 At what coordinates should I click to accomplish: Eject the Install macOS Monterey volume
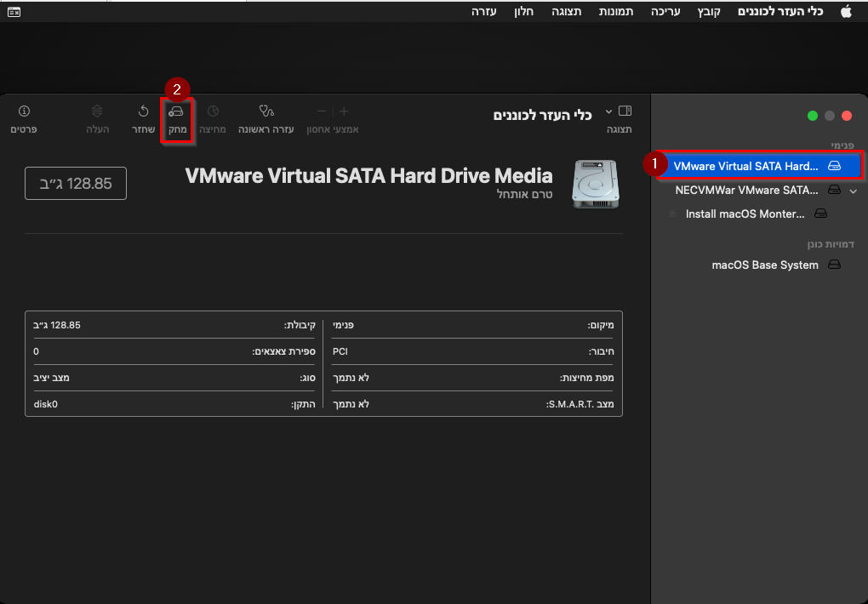[672, 214]
